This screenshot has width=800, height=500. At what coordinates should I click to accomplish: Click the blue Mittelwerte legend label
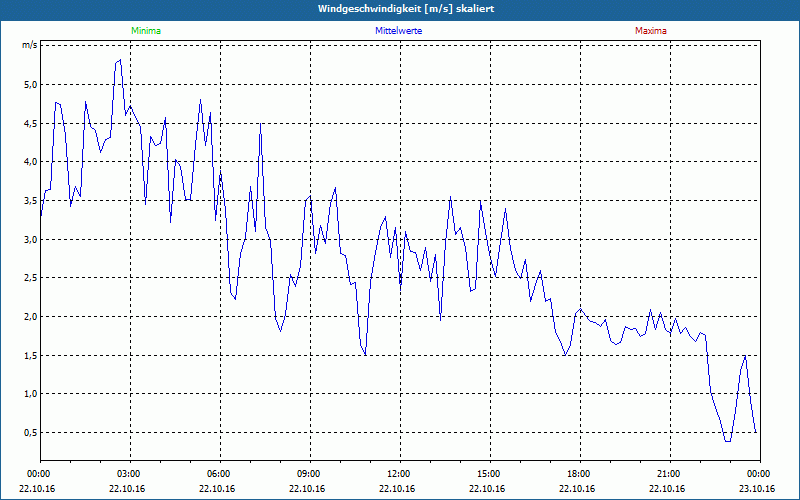tap(398, 31)
